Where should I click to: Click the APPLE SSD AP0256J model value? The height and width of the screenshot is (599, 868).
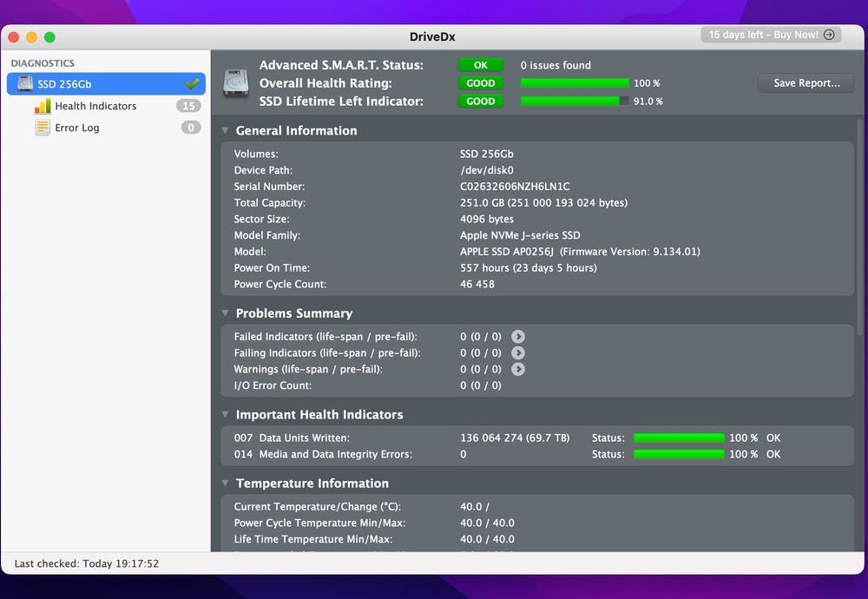(x=580, y=252)
